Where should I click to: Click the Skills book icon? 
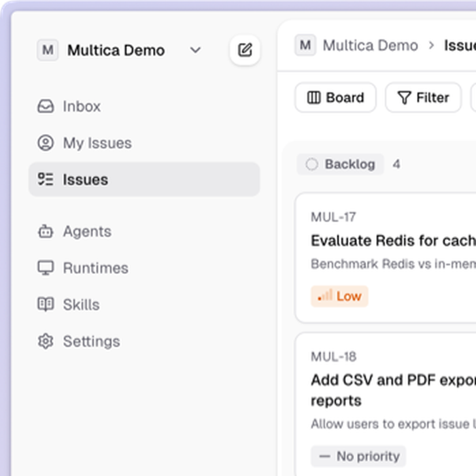click(46, 304)
